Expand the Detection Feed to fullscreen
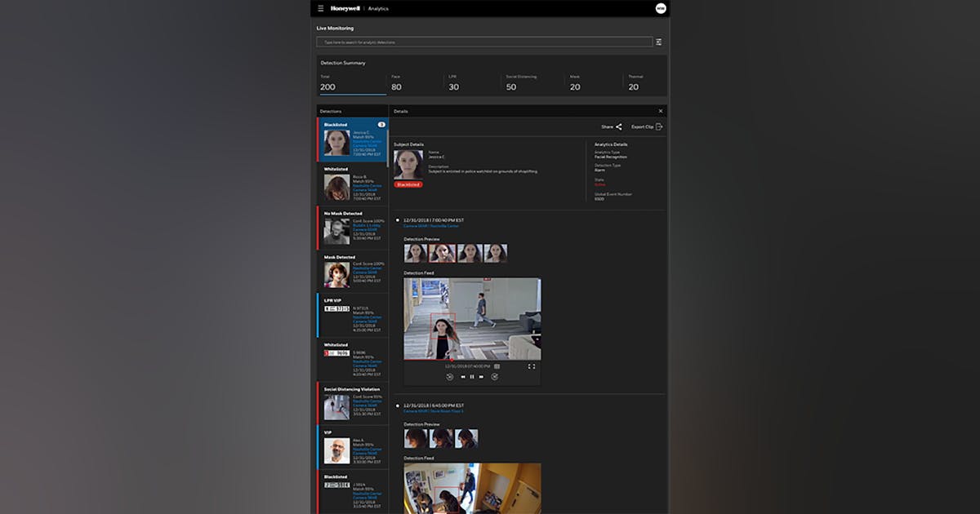This screenshot has width=980, height=514. 531,366
